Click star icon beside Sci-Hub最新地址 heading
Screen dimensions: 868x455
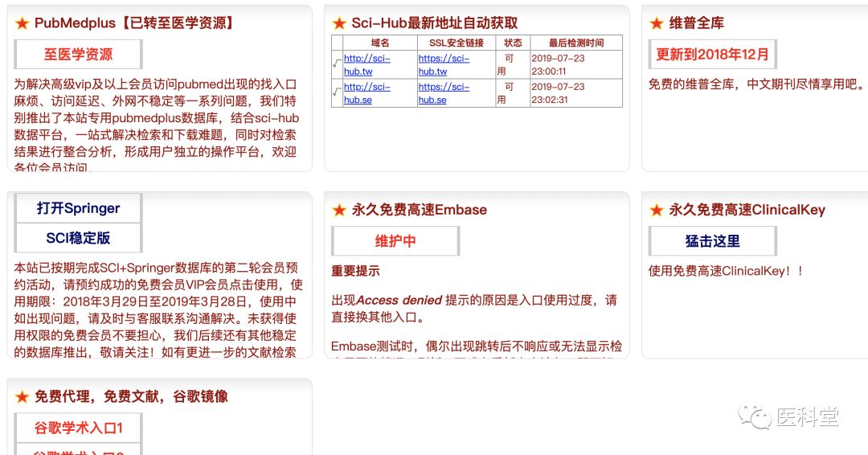tap(339, 23)
